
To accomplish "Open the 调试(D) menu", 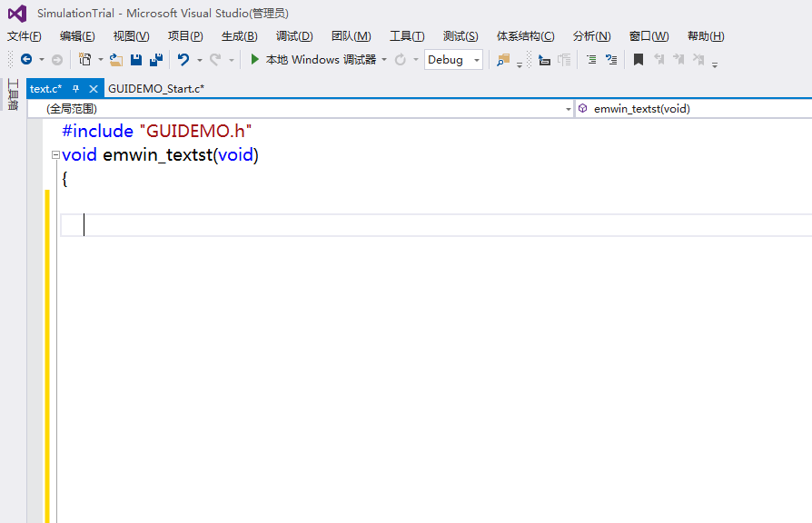I will pos(294,36).
